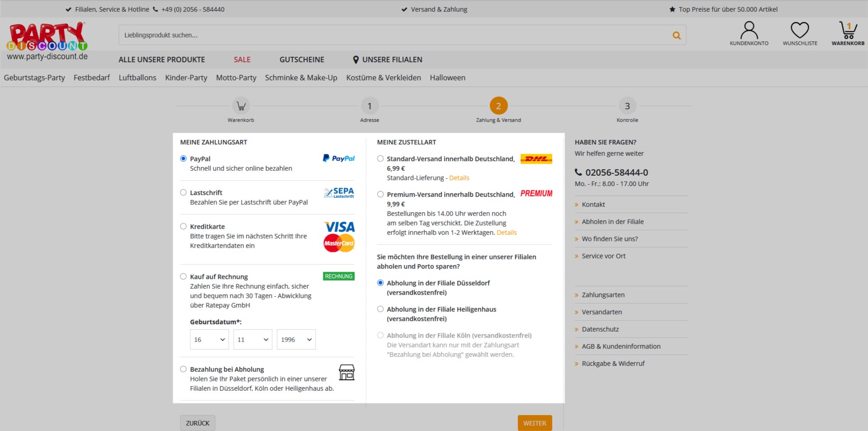The image size is (868, 431).
Task: Open the Warenkorb cart icon
Action: click(848, 30)
